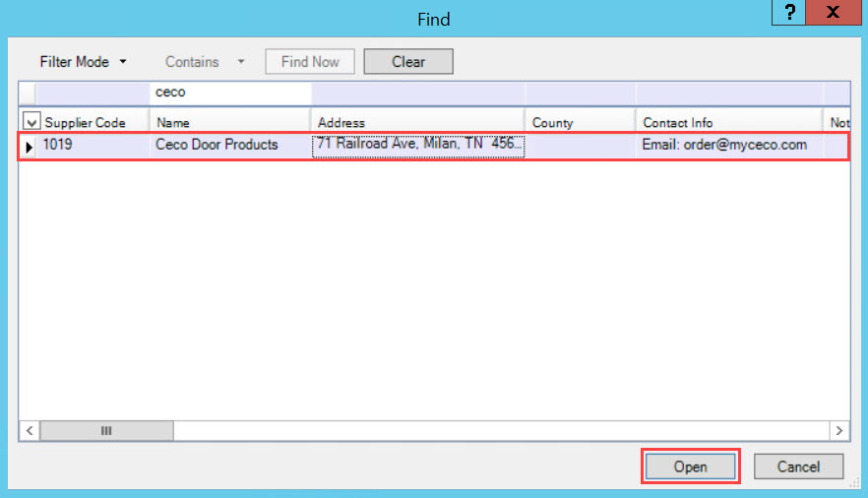Open the help question mark button

pos(789,12)
